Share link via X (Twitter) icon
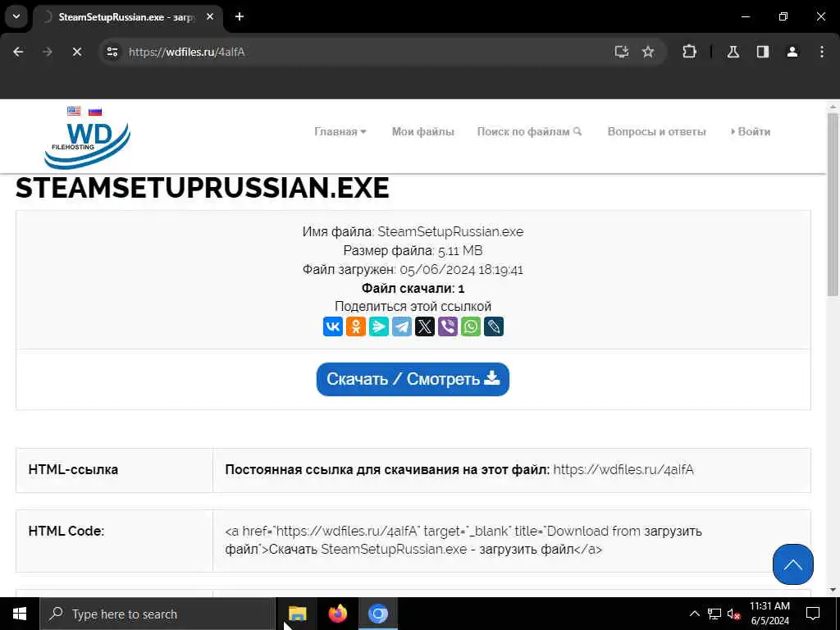This screenshot has height=630, width=840. [425, 326]
